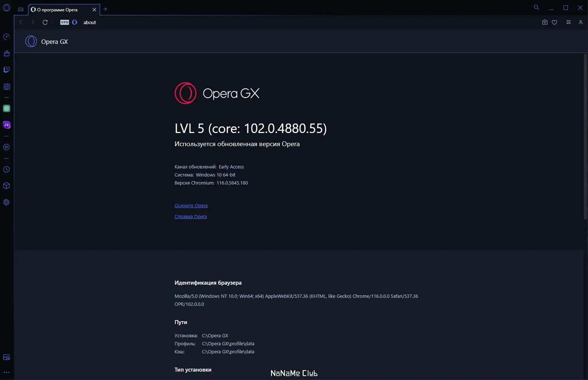Image resolution: width=588 pixels, height=380 pixels.
Task: Add page to bookmarks heart icon
Action: click(554, 22)
